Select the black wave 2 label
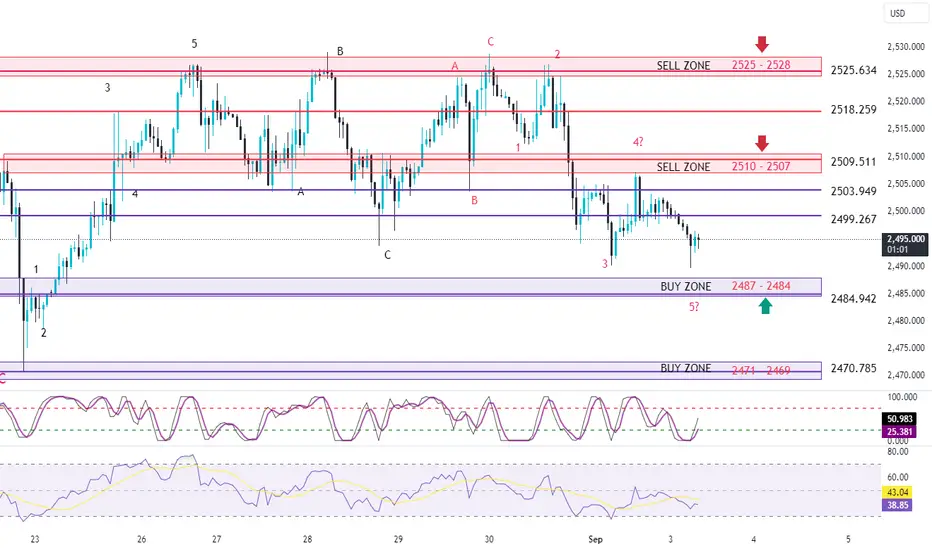Image resolution: width=932 pixels, height=550 pixels. 43,333
